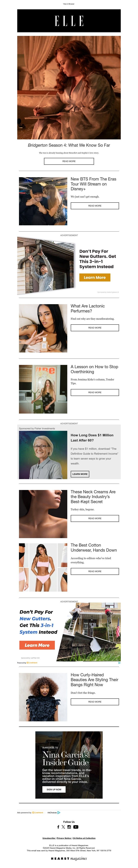Visit ELLE's Instagram via its icon
This screenshot has width=138, height=868.
point(69,827)
